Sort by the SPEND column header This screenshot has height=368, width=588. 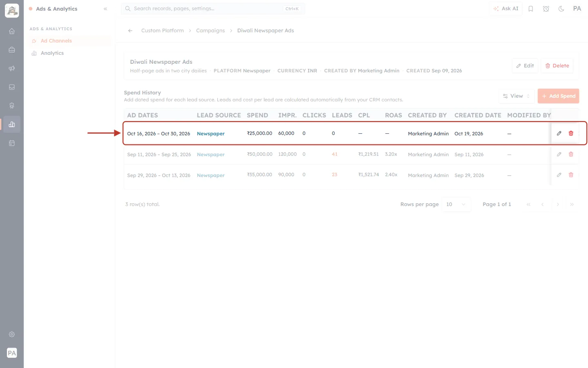[258, 115]
